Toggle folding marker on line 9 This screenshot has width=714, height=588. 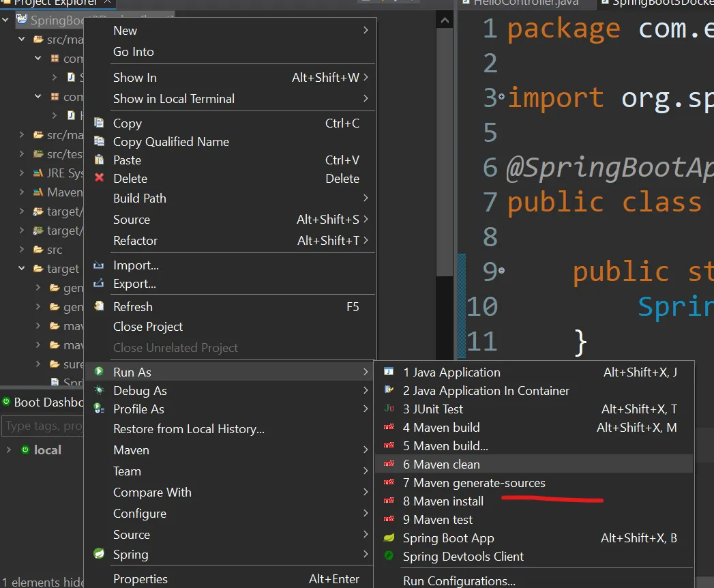[x=502, y=271]
